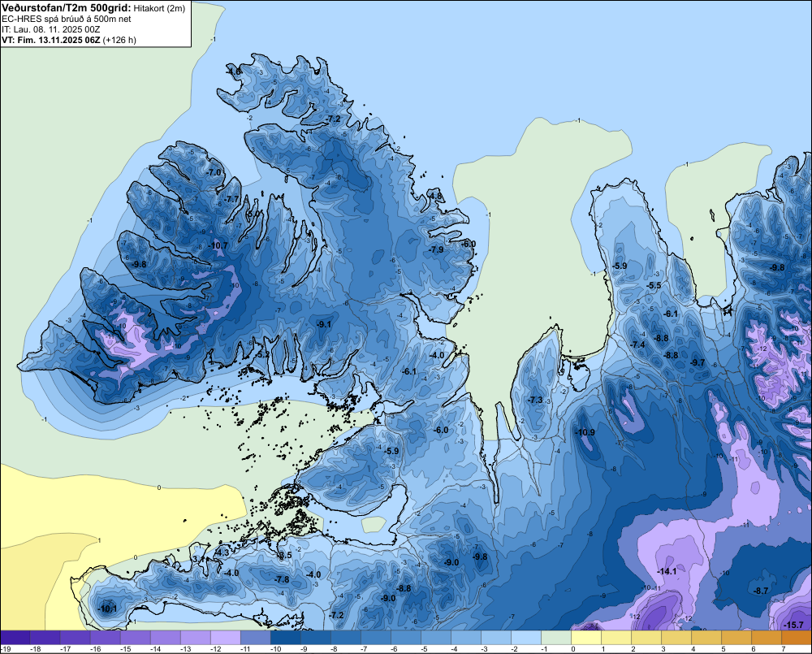812x654 pixels.
Task: Click the -4.3 temperature label
Action: (222, 553)
